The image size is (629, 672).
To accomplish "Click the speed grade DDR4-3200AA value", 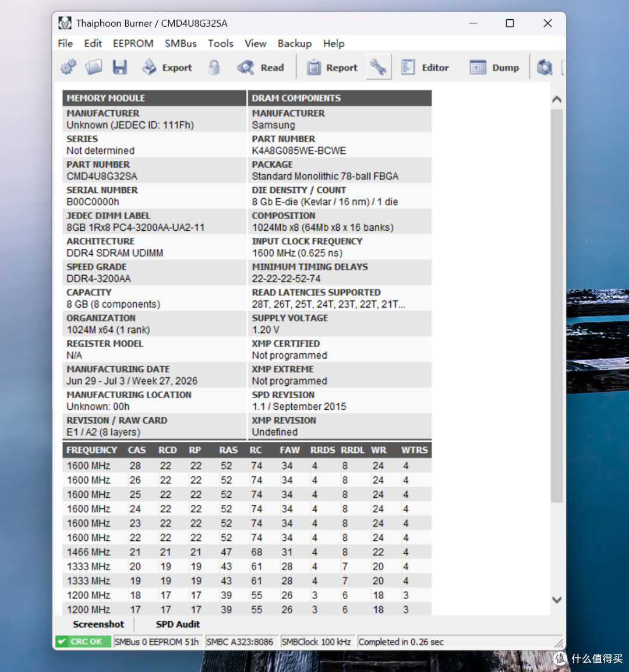I will click(x=98, y=279).
